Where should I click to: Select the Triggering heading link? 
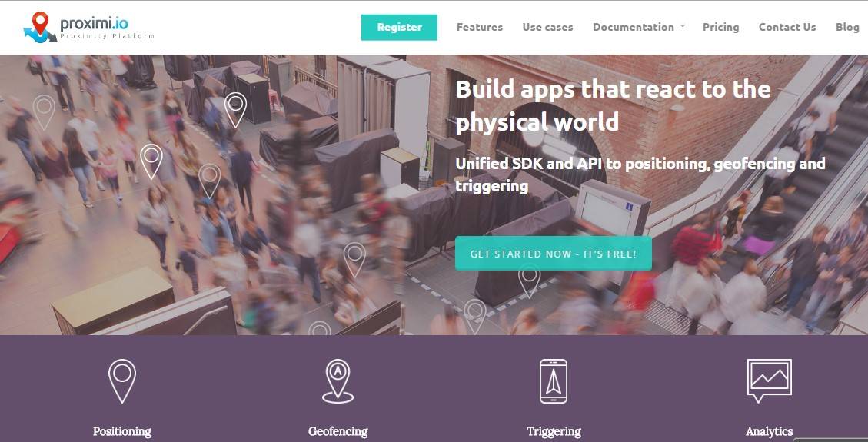(554, 431)
